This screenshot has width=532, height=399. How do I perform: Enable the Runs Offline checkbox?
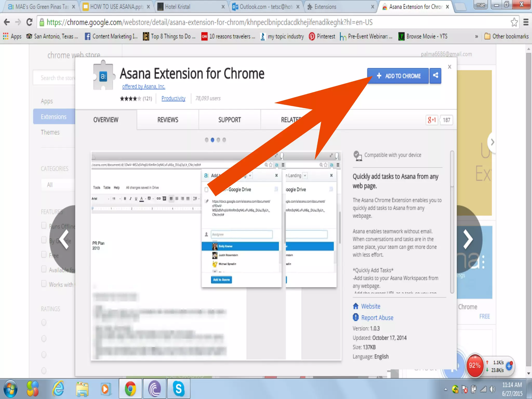[44, 225]
